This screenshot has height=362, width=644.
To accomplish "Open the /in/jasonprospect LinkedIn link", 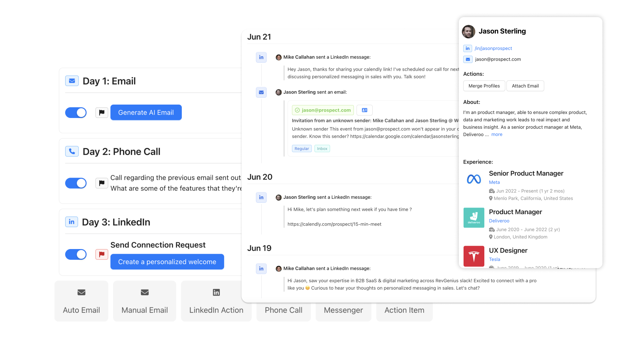I will pyautogui.click(x=493, y=48).
